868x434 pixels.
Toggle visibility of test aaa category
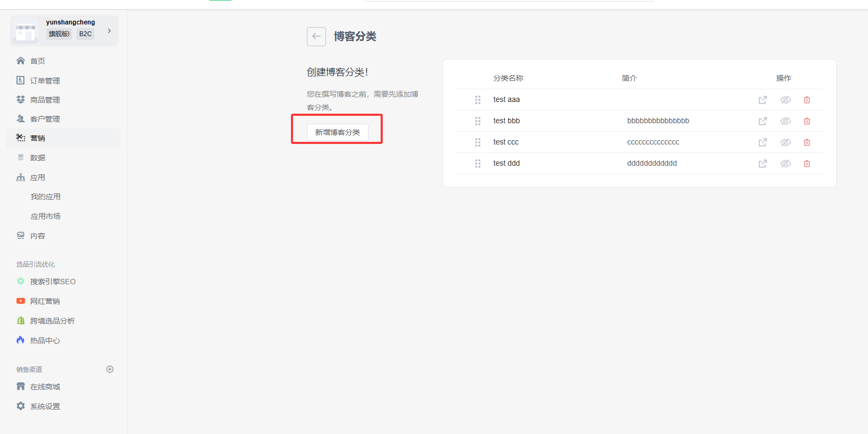[x=785, y=100]
